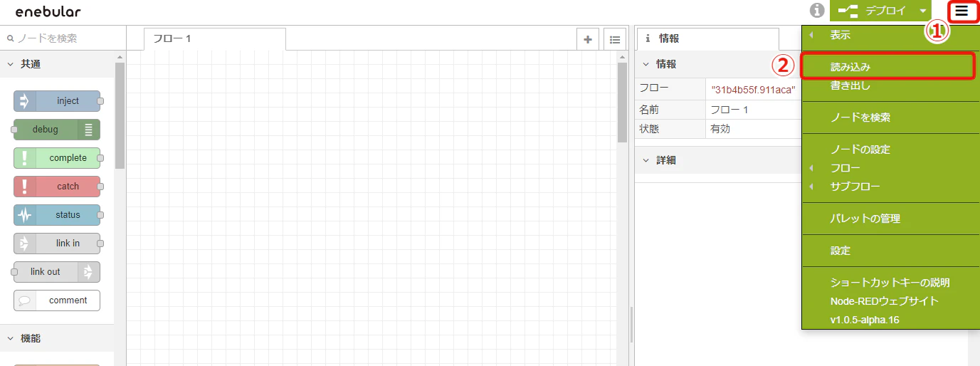Expand the フロー submenu
980x366 pixels.
tap(890, 168)
